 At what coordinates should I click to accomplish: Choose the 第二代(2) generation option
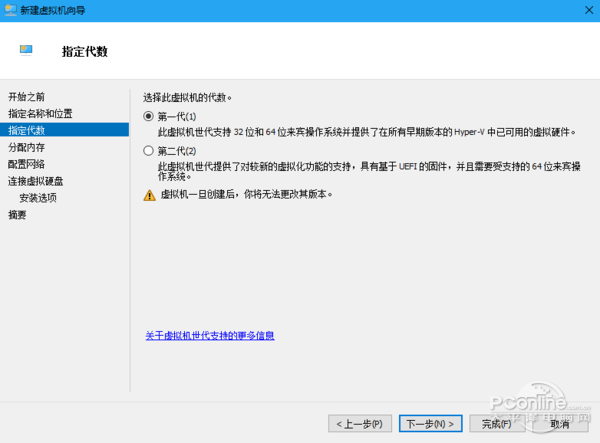[x=149, y=150]
